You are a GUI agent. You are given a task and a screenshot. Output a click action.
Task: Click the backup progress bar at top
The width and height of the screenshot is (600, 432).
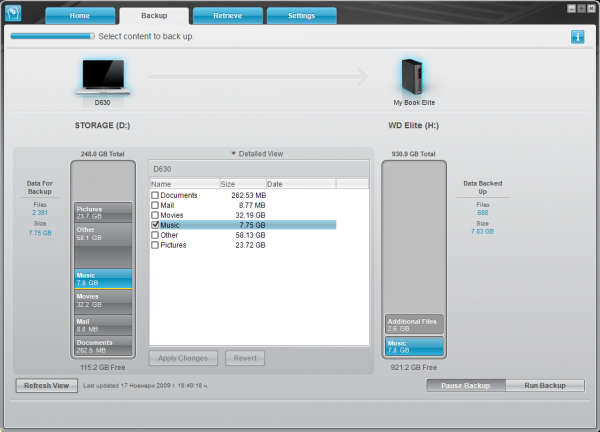tap(52, 36)
